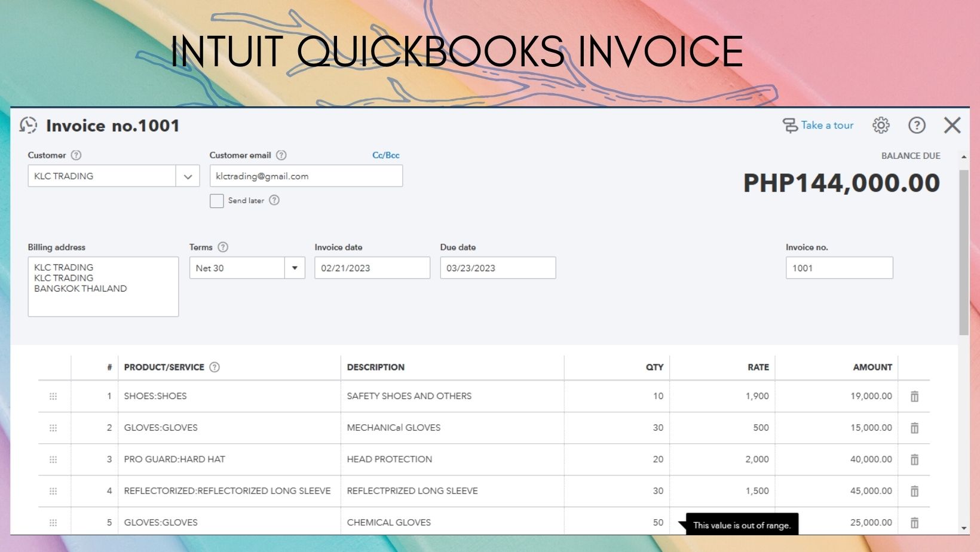980x552 pixels.
Task: Show Send later help icon
Action: [274, 200]
